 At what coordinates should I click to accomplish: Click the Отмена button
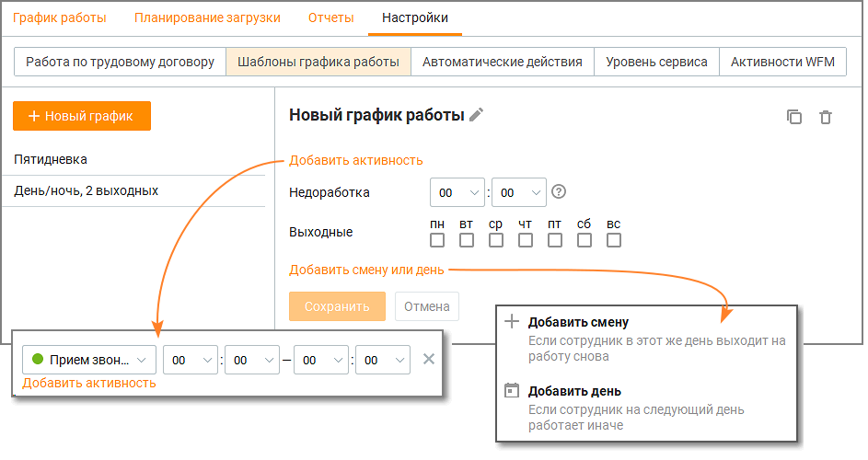[x=427, y=306]
